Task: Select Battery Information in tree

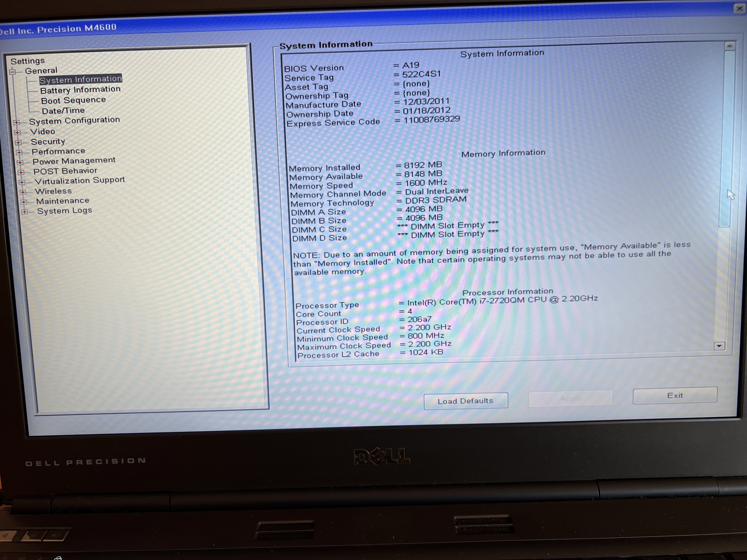Action: point(80,90)
